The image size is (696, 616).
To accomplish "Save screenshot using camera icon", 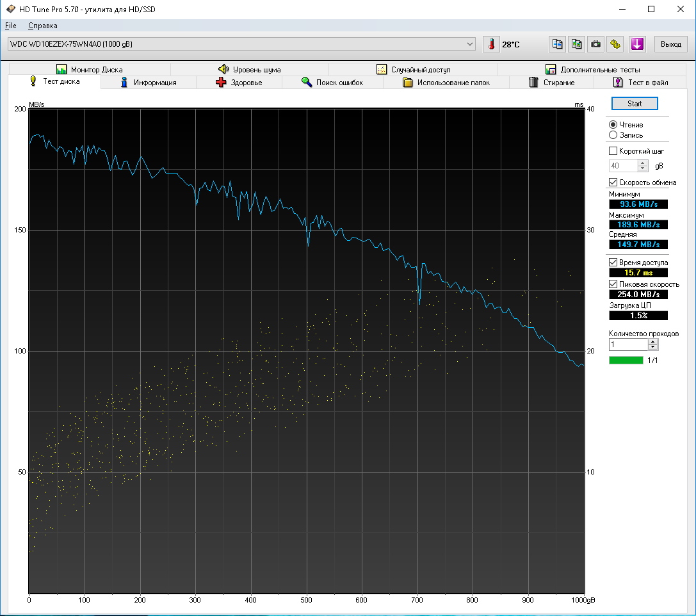I will point(595,44).
